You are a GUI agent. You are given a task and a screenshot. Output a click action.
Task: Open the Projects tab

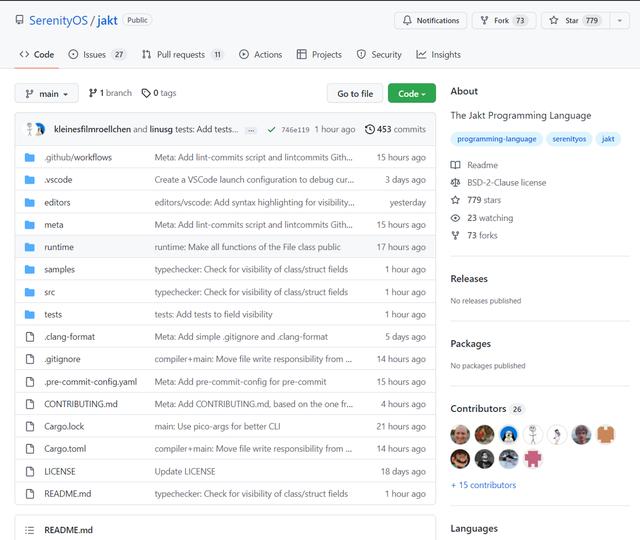coord(319,55)
